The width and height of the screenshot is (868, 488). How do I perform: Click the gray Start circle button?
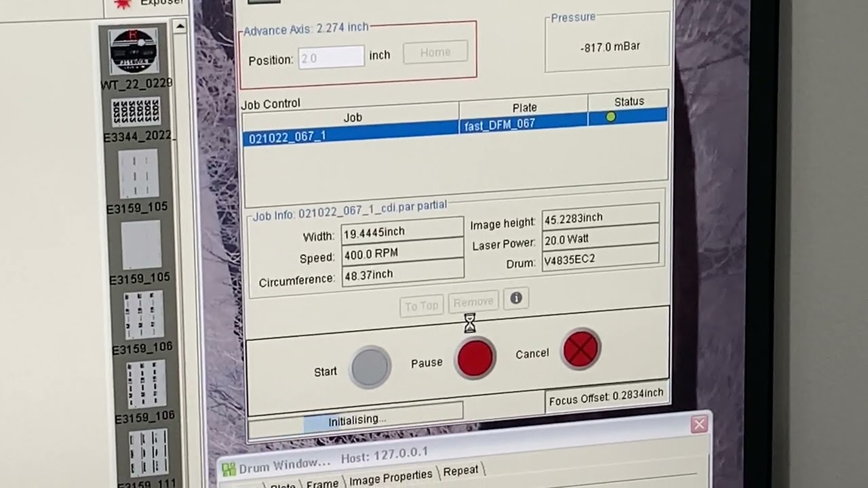[370, 367]
